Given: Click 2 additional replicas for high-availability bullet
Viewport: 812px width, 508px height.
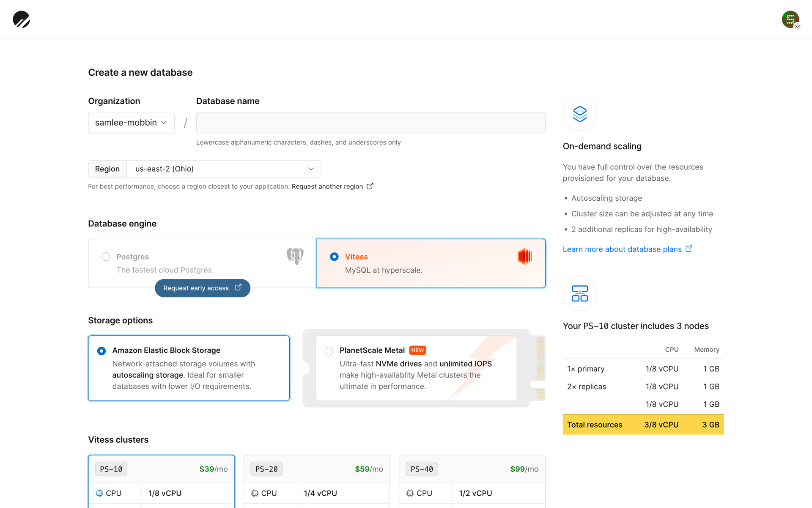Looking at the screenshot, I should (642, 229).
